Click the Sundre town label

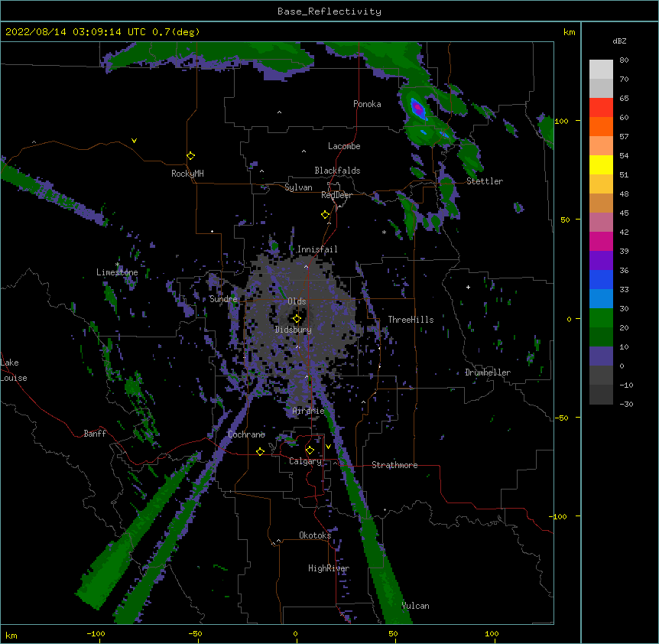click(223, 299)
